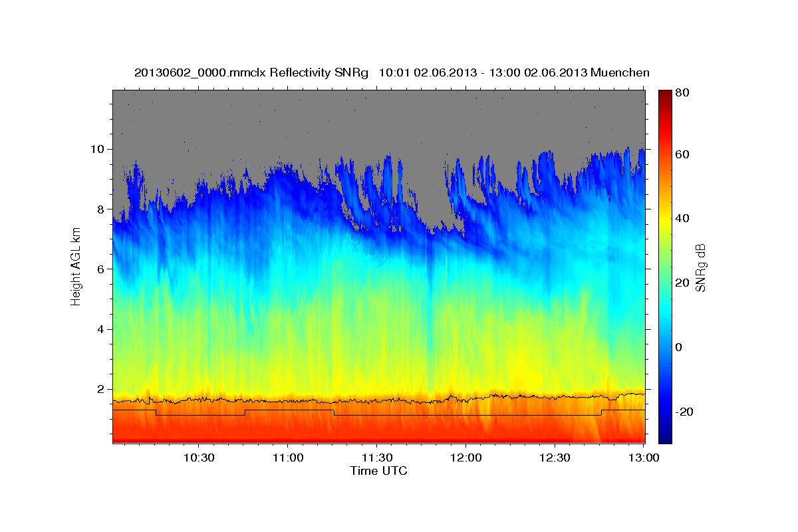The image size is (798, 532).
Task: Click the colorbar value 80
Action: click(682, 92)
